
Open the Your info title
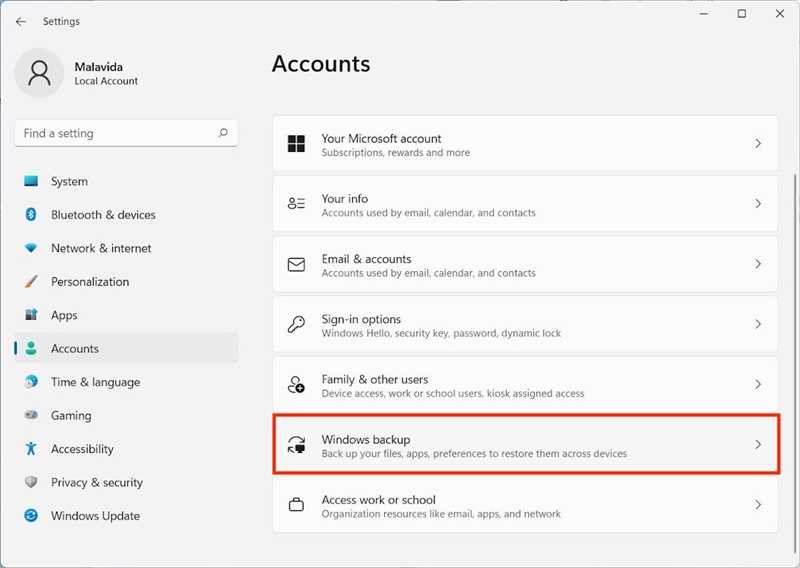pyautogui.click(x=344, y=199)
